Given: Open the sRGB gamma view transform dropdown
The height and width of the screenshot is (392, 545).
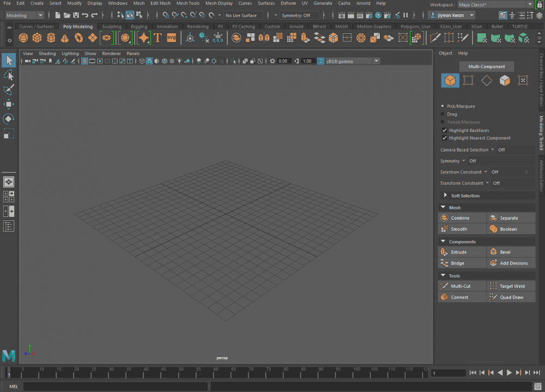Looking at the screenshot, I should (x=353, y=61).
